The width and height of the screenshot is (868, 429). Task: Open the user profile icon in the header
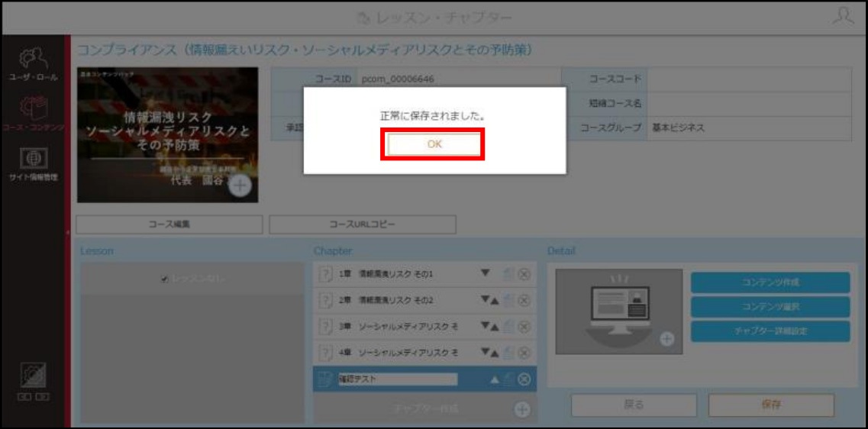[x=842, y=17]
